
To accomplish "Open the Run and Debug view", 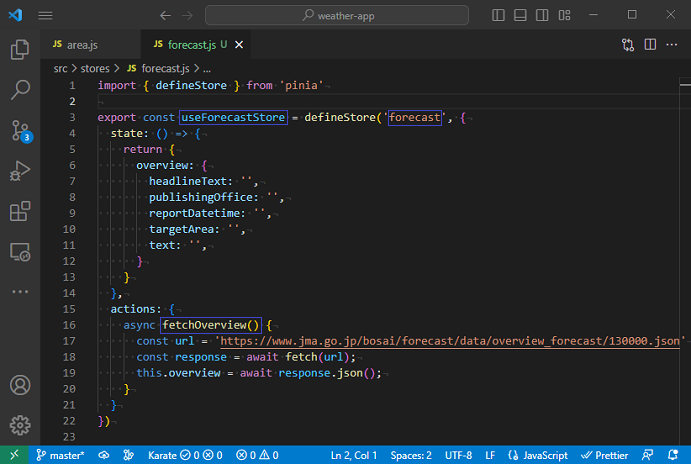I will point(20,171).
